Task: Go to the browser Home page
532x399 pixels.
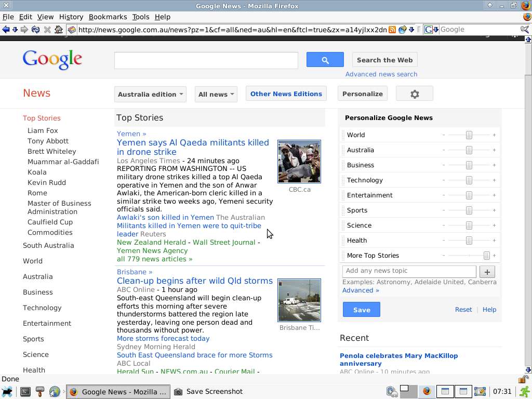Action: coord(59,30)
